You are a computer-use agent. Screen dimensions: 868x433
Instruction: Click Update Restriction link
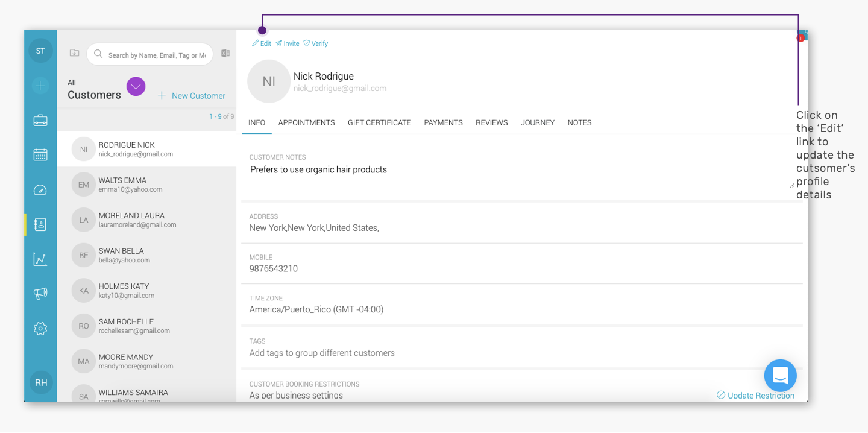[755, 396]
